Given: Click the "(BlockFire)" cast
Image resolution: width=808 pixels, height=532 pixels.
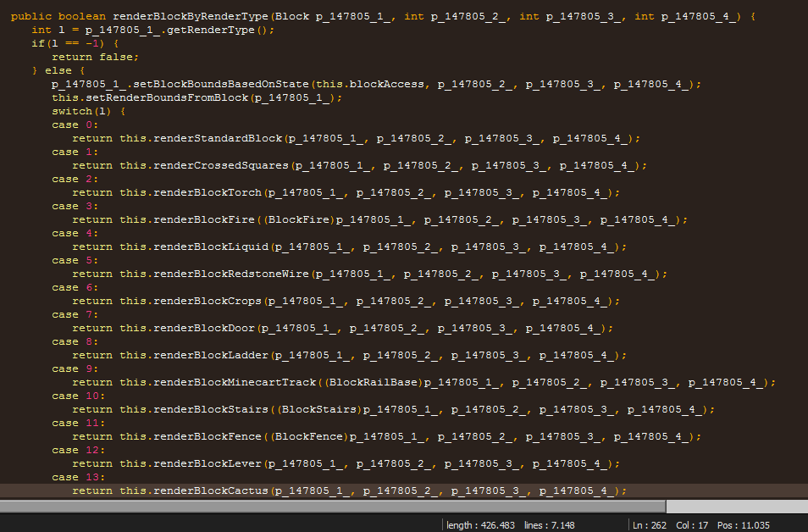Looking at the screenshot, I should point(299,219).
